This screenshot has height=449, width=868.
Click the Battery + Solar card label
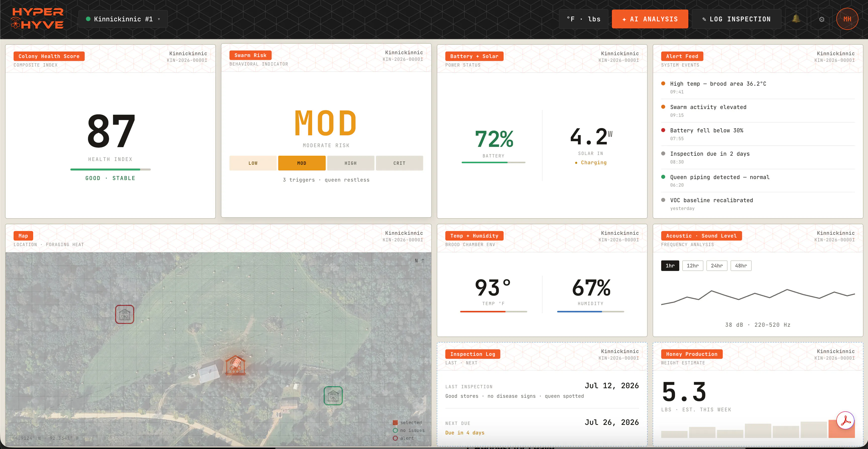coord(474,56)
